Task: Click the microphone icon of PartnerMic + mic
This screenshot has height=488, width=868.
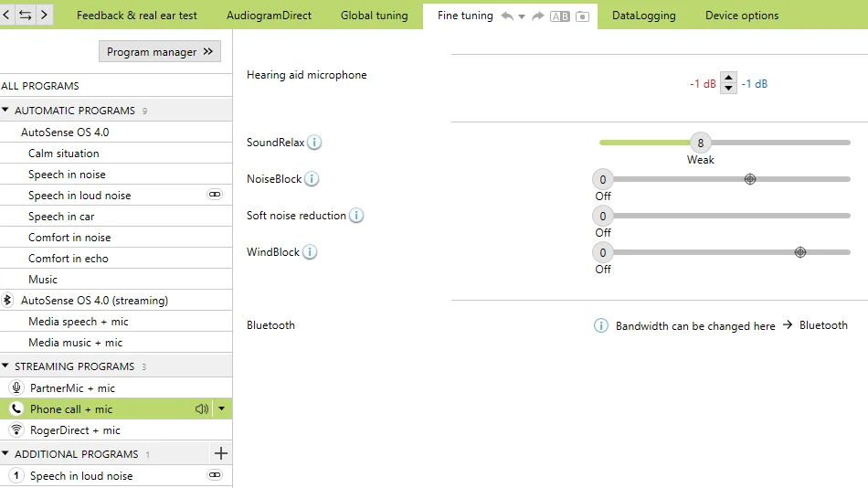Action: (16, 387)
